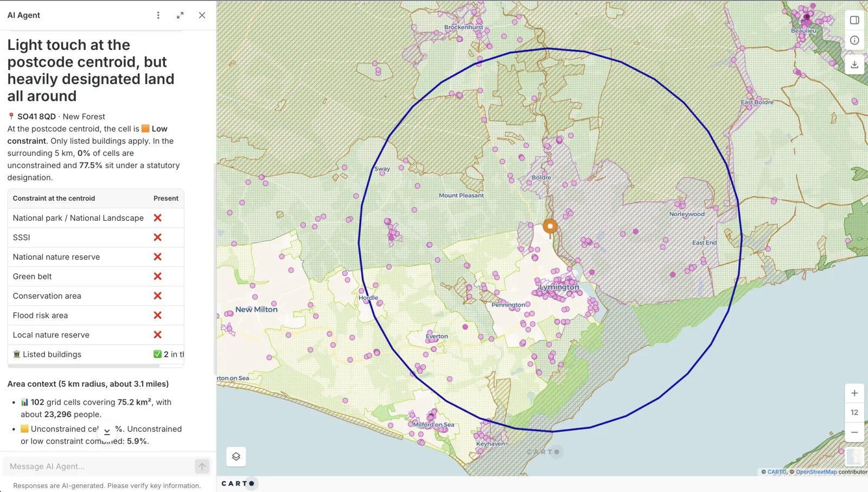Click 'Constraint at the centroid' column header
868x492 pixels.
[54, 199]
